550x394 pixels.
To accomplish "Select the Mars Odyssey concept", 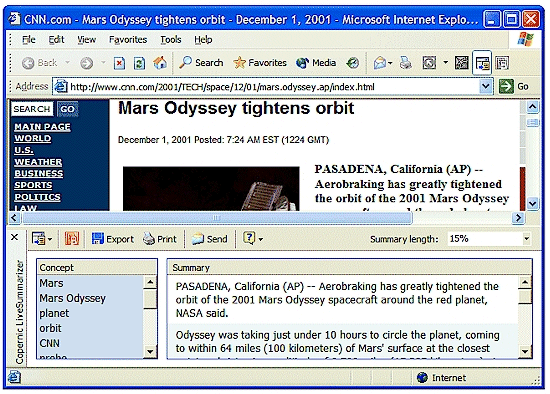I will [90, 298].
